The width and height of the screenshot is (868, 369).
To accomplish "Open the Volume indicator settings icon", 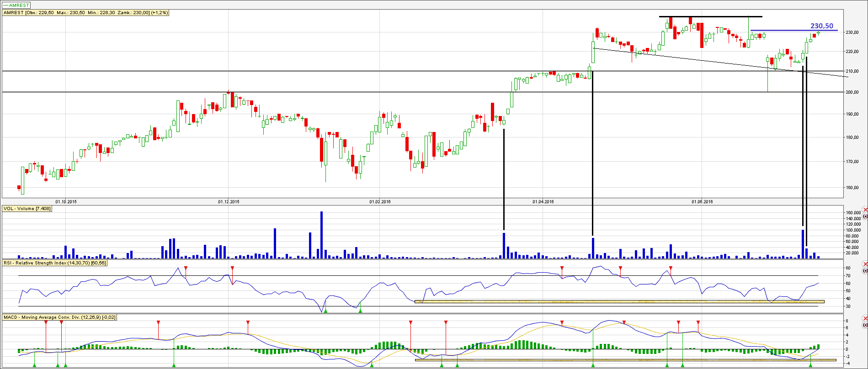I will tap(865, 216).
